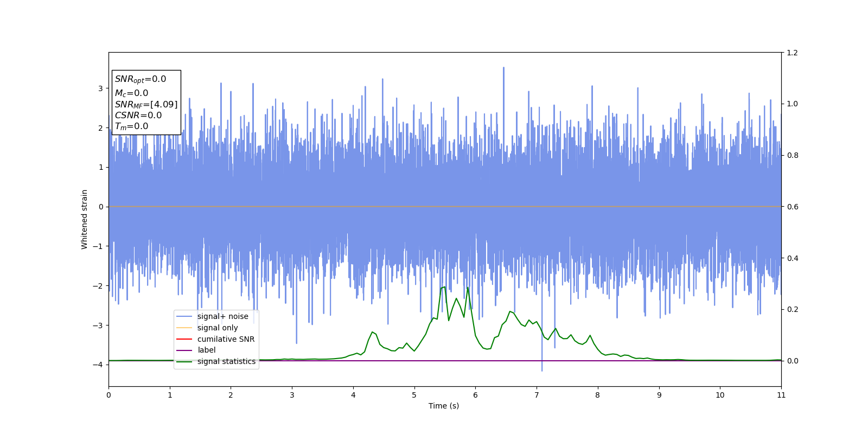868x434 pixels.
Task: Click the blue legend line swatch for signal+ noise
Action: [184, 317]
